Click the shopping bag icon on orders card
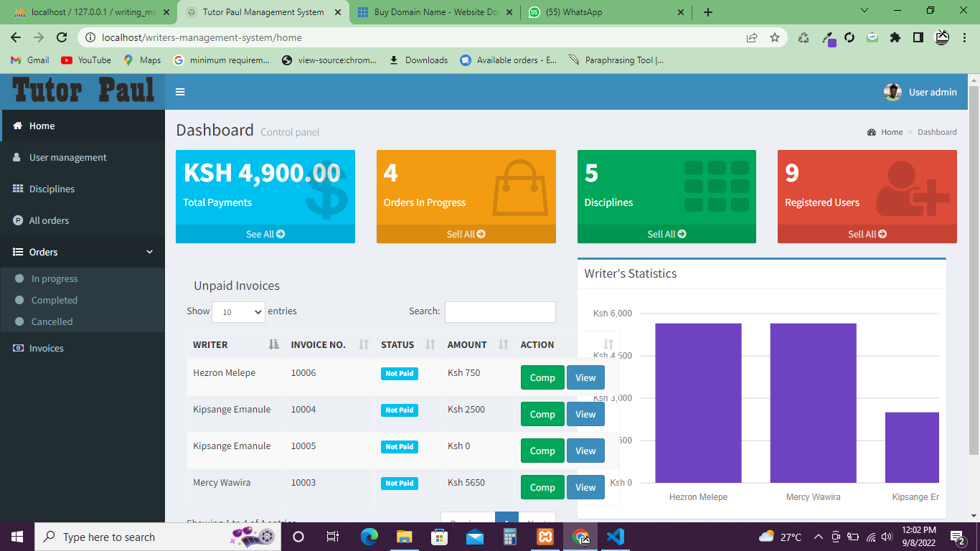 click(x=519, y=187)
